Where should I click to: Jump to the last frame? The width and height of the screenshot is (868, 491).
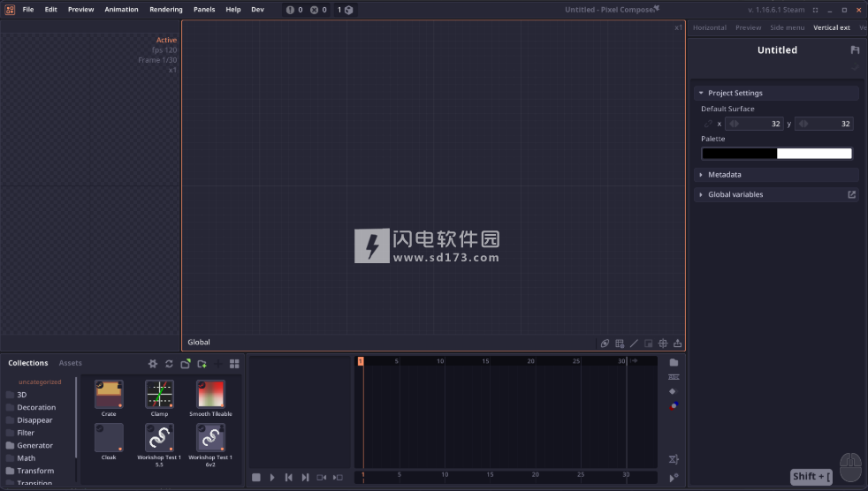pyautogui.click(x=305, y=477)
